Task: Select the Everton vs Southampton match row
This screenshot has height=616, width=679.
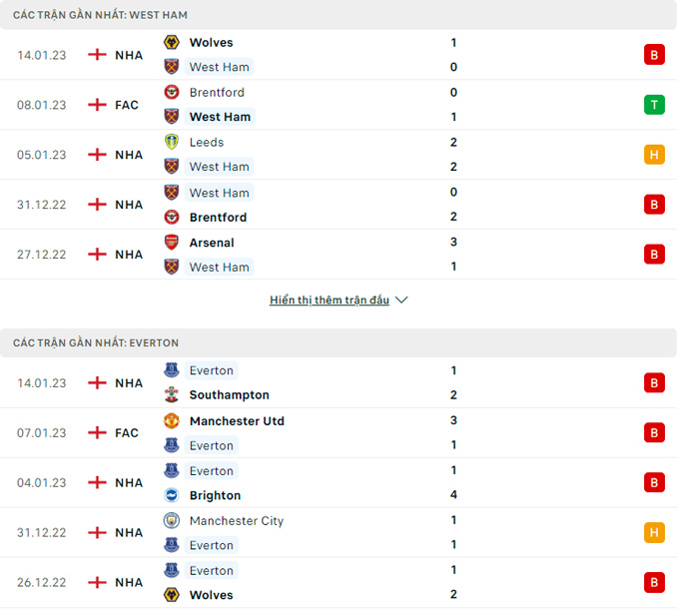Action: click(339, 382)
